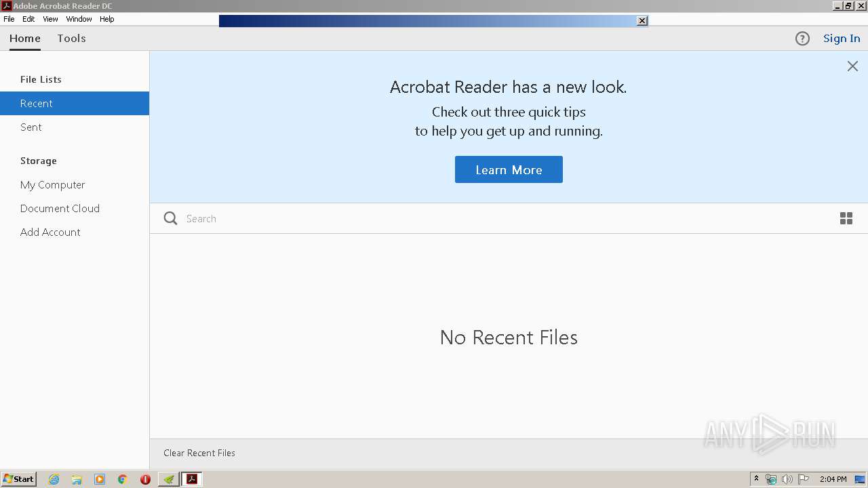Dismiss the new look banner

(x=852, y=66)
